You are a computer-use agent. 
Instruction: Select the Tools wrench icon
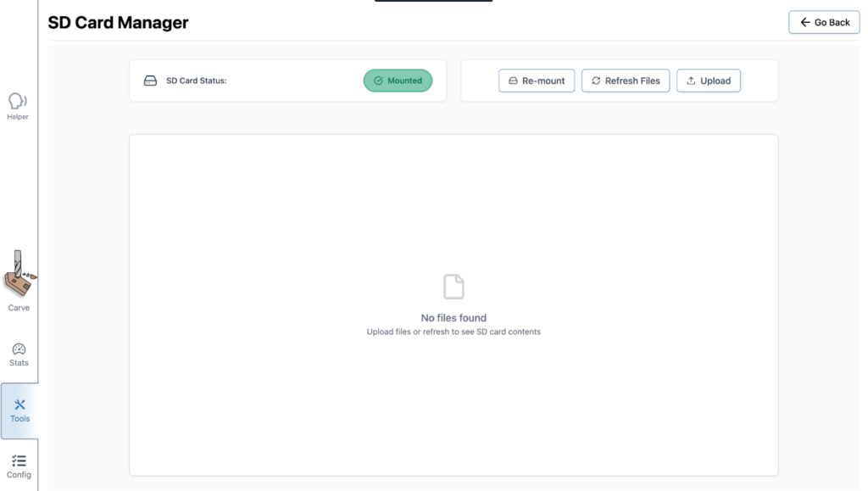(x=19, y=405)
